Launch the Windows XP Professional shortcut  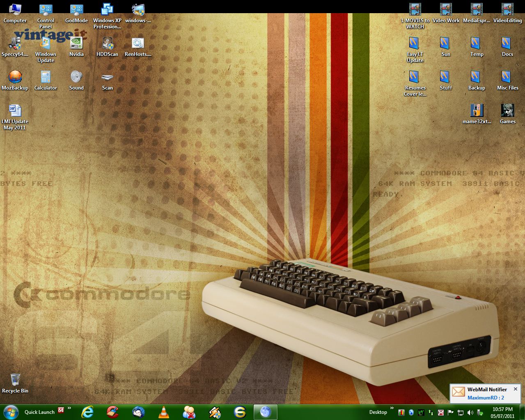[107, 16]
